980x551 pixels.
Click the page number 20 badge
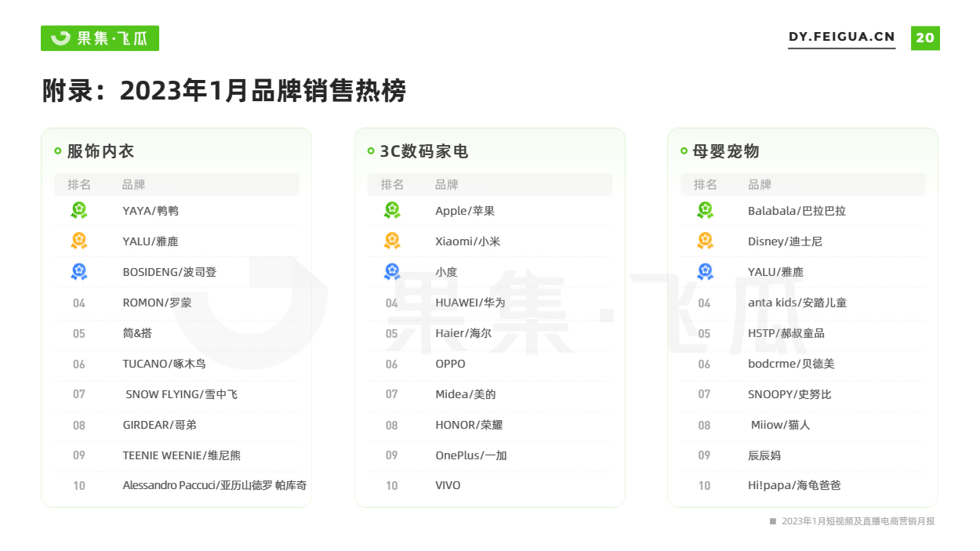[x=925, y=38]
